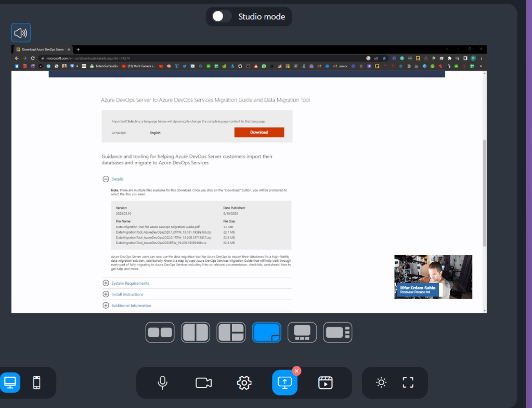Screen dimensions: 532x408
Task: Reload the page in the shared browser
Action: [x=33, y=58]
